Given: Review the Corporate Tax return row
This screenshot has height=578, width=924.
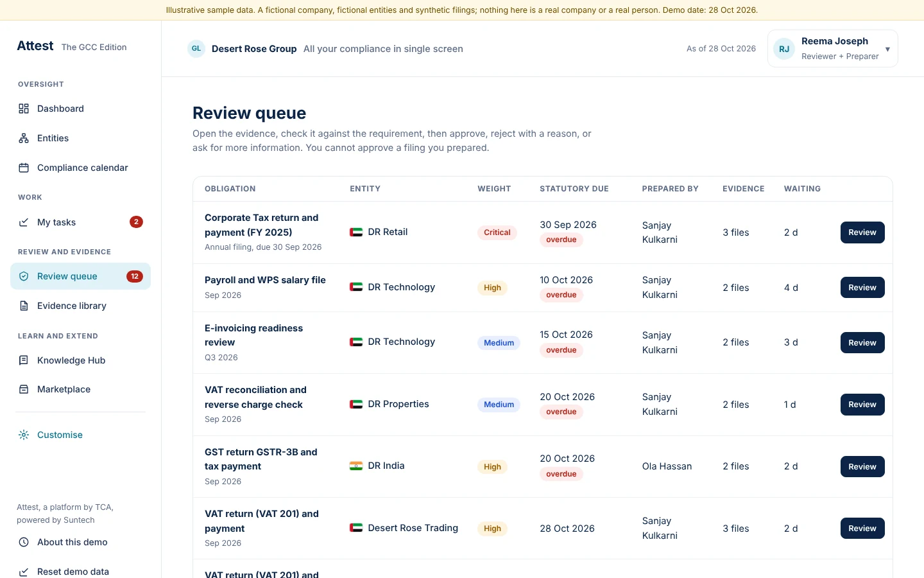Looking at the screenshot, I should (x=862, y=232).
